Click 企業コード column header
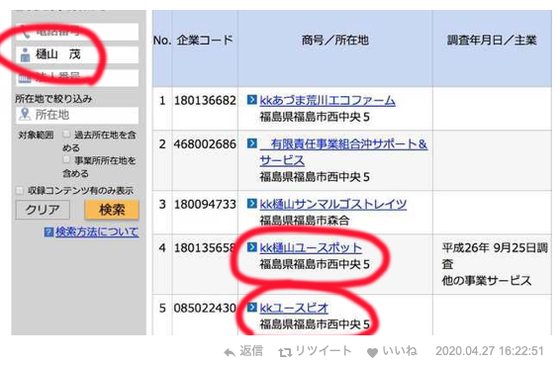This screenshot has width=560, height=365. tap(205, 40)
